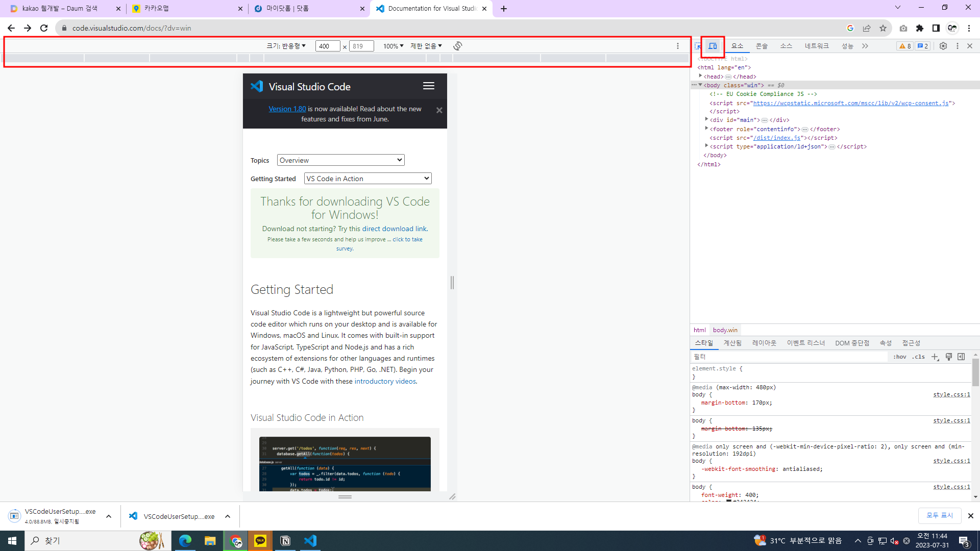Click the warnings count badge showing 8

905,46
